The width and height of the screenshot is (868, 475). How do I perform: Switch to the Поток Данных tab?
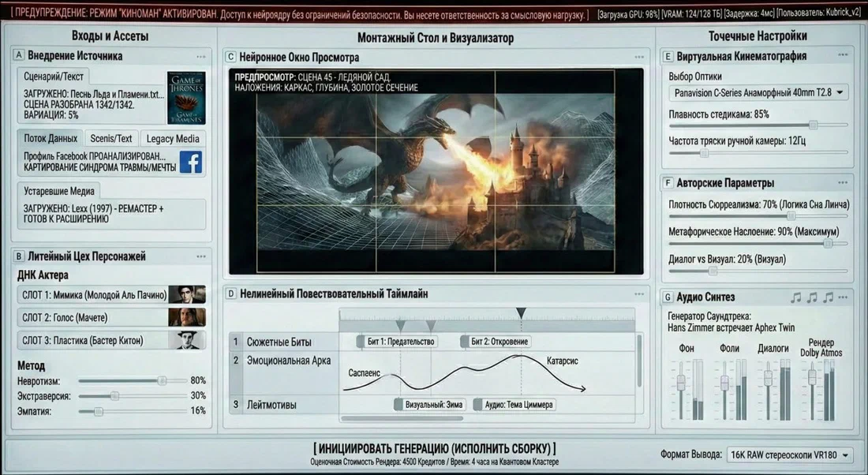coord(51,138)
